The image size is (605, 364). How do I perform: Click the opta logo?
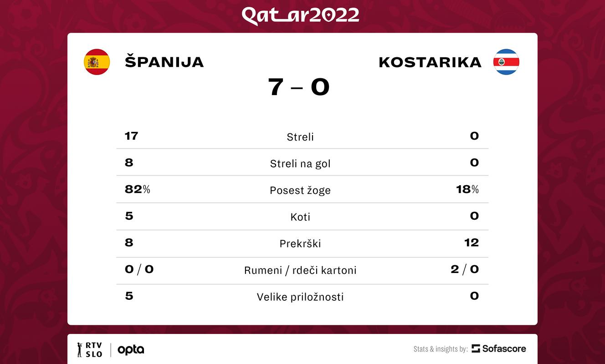point(131,349)
